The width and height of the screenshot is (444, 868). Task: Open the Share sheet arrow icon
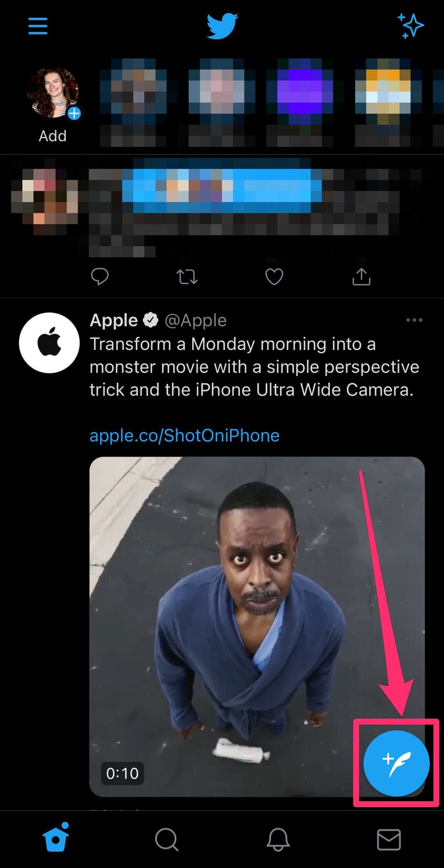point(360,276)
